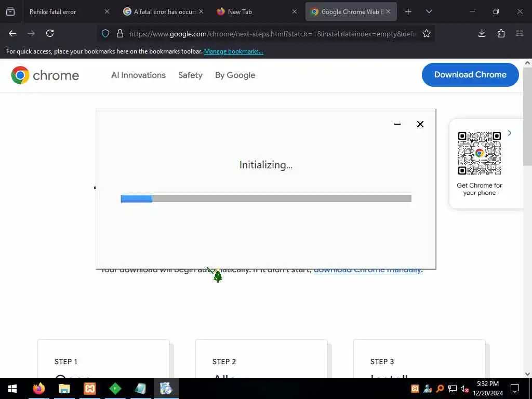532x399 pixels.
Task: Go back with the browser back arrow
Action: point(12,33)
